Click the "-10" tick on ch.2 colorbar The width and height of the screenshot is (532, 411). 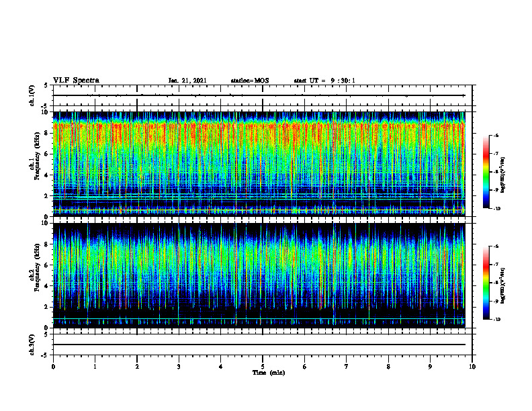496,320
